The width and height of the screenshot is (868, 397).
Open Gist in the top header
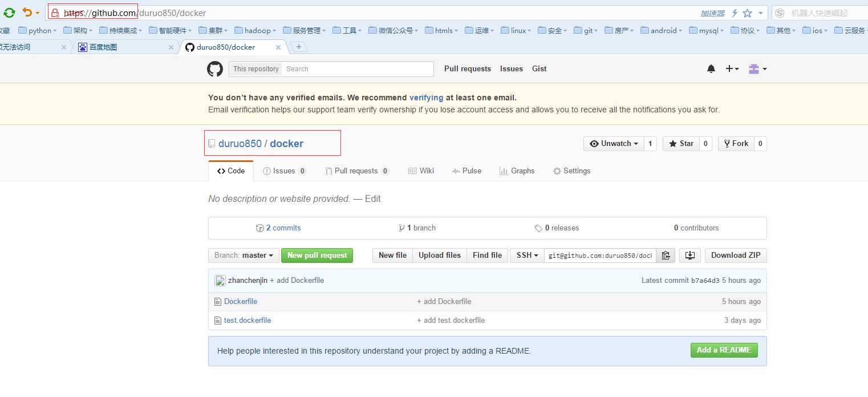pyautogui.click(x=540, y=69)
